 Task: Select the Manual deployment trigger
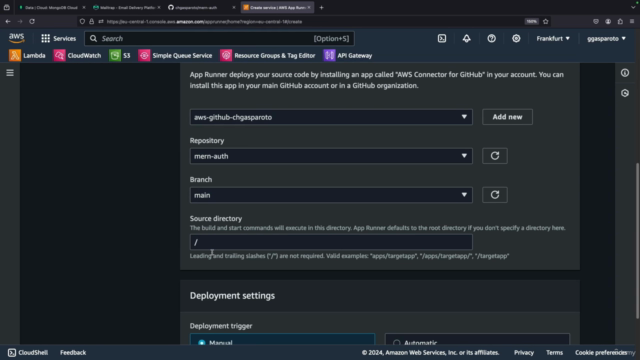point(282,340)
